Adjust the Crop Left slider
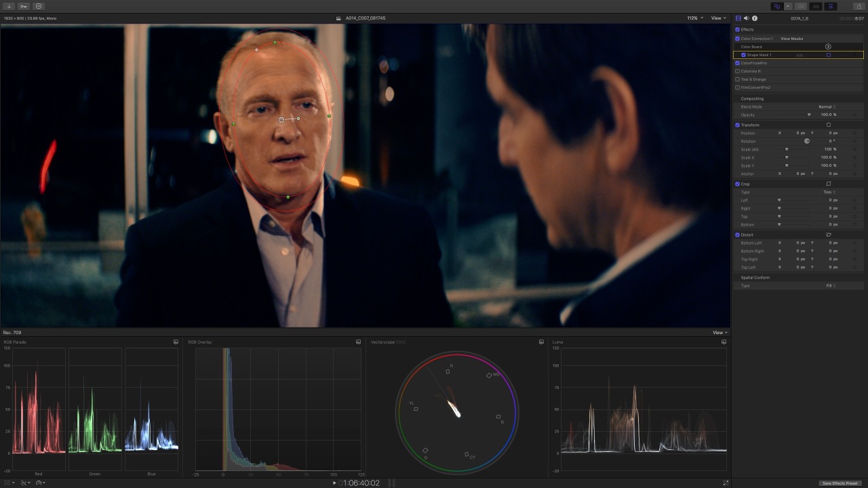Screen dimensions: 868x488 pos(779,200)
